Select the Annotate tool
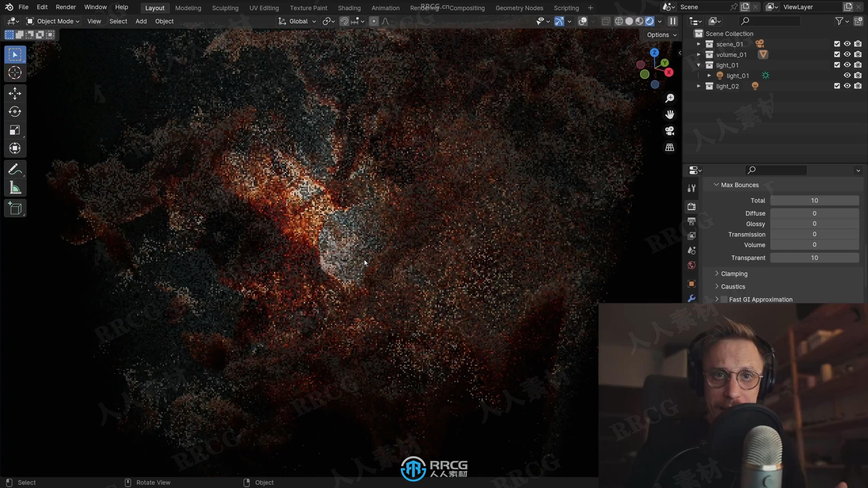 (x=15, y=169)
